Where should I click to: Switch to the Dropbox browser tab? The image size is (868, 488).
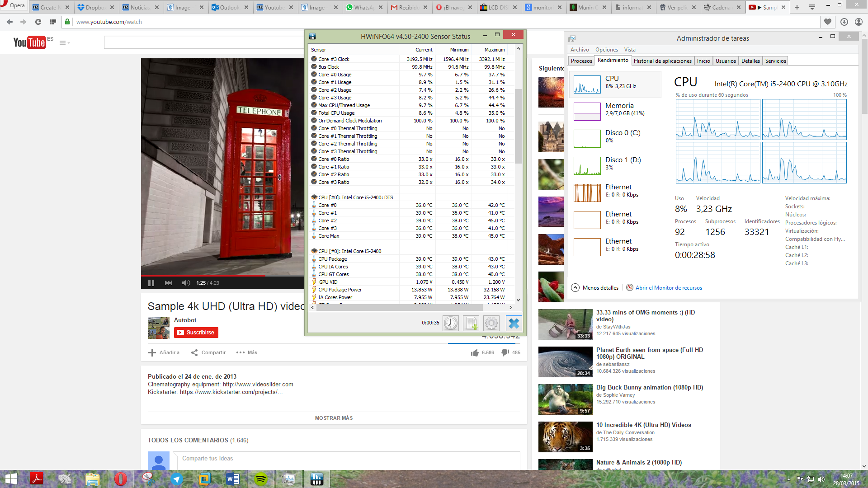(95, 7)
